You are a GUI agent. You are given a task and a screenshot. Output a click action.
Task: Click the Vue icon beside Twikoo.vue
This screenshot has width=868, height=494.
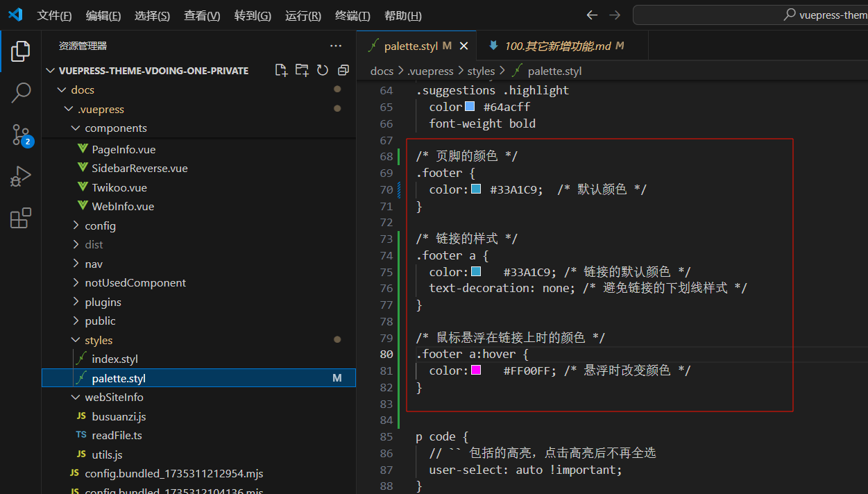[82, 187]
